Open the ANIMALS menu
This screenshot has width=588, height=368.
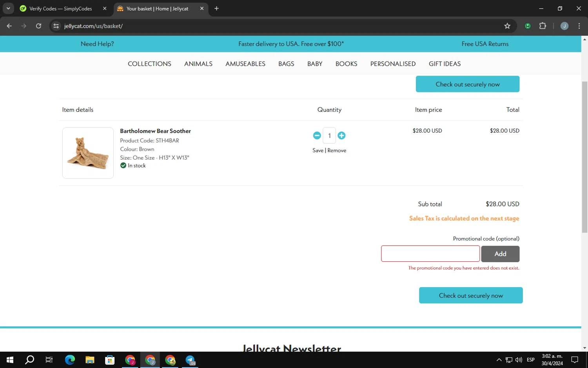point(198,64)
